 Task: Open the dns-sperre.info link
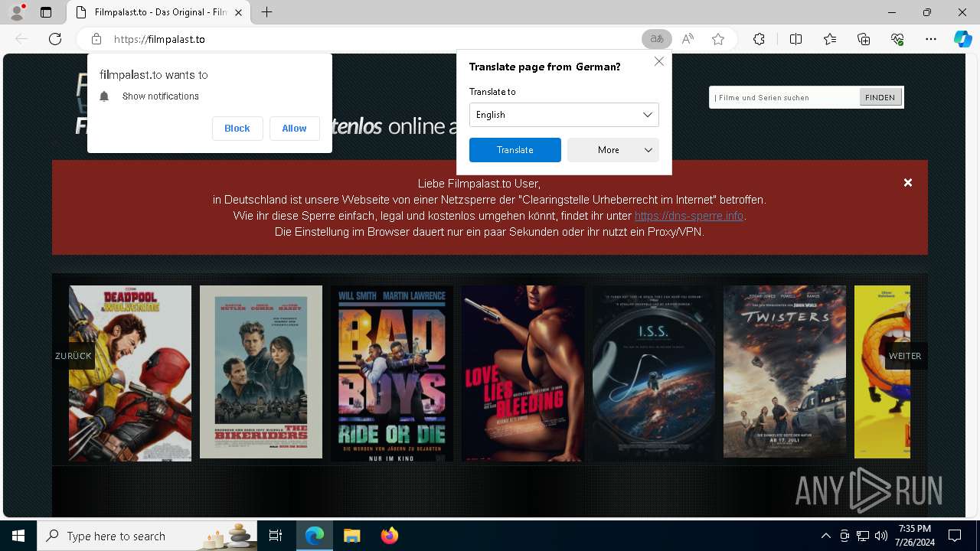coord(689,217)
